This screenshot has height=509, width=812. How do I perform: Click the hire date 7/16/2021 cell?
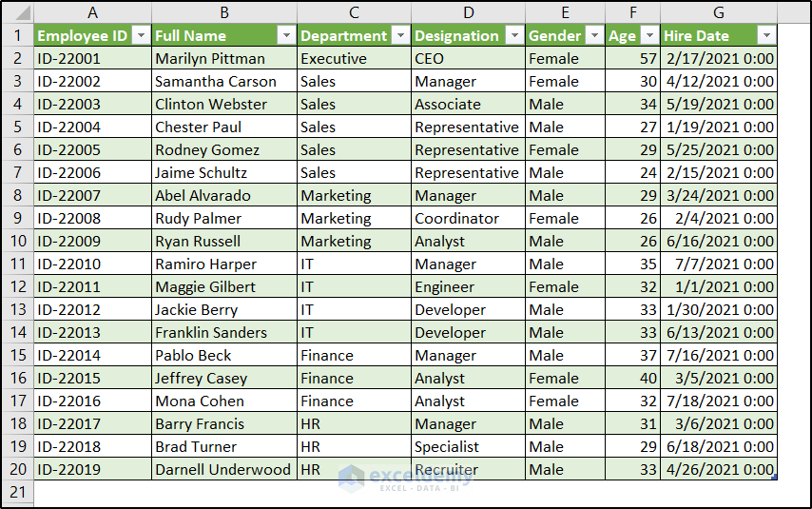[718, 355]
